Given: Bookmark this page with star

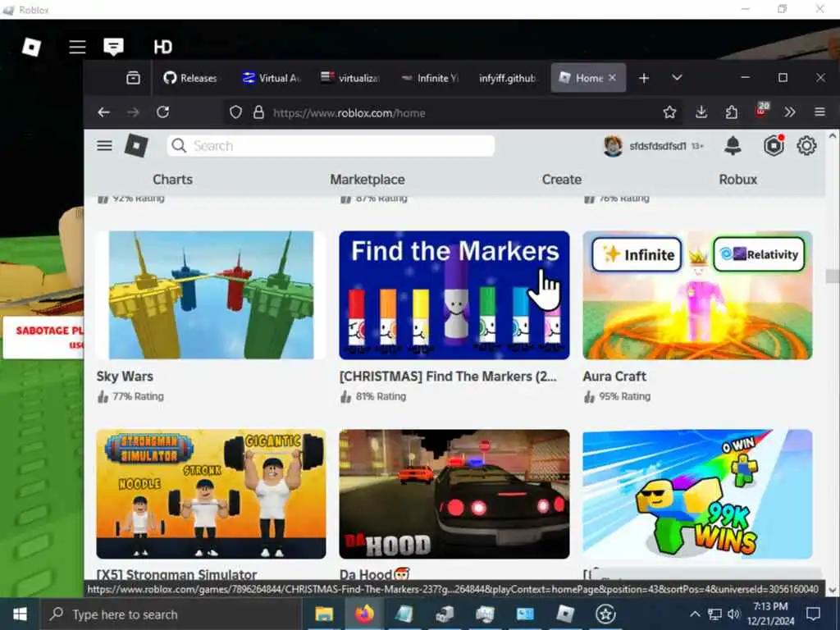Looking at the screenshot, I should (669, 112).
